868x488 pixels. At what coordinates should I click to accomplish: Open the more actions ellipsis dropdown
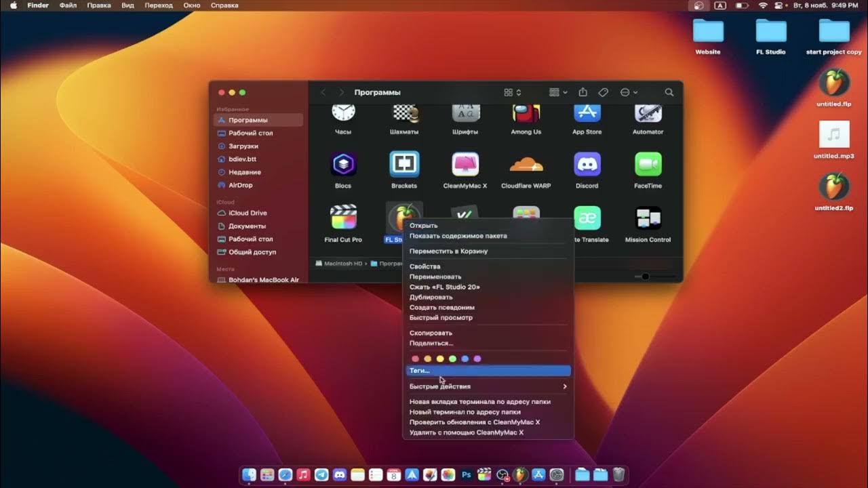point(629,92)
